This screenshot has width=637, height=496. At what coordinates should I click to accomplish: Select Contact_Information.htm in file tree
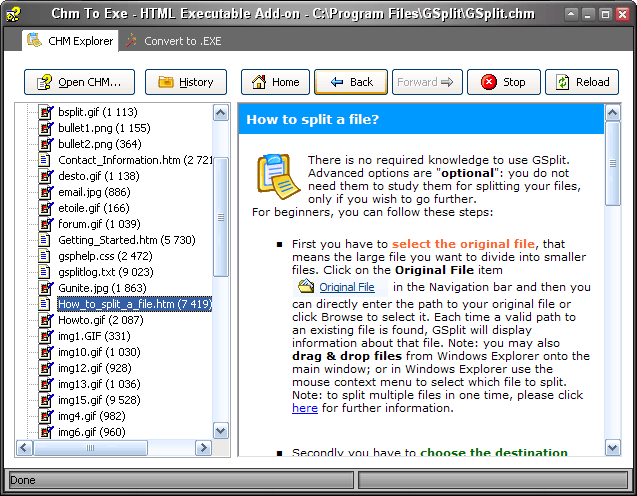click(x=135, y=160)
